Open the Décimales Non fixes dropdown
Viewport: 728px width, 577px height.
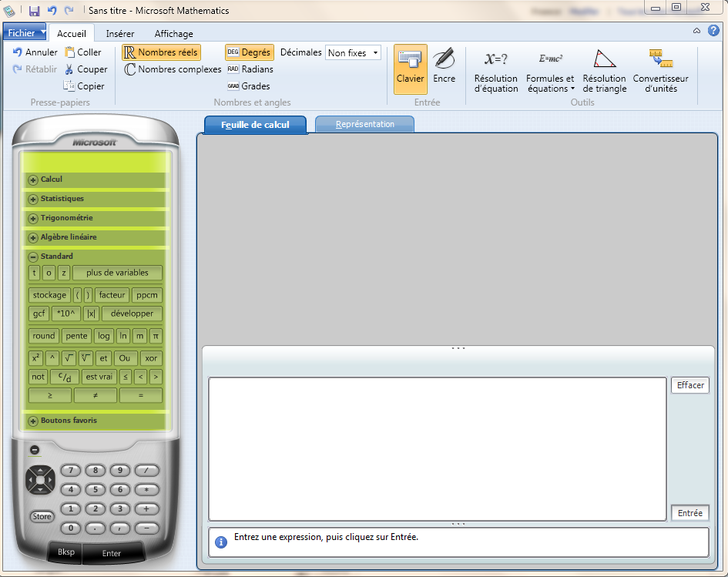(x=354, y=52)
